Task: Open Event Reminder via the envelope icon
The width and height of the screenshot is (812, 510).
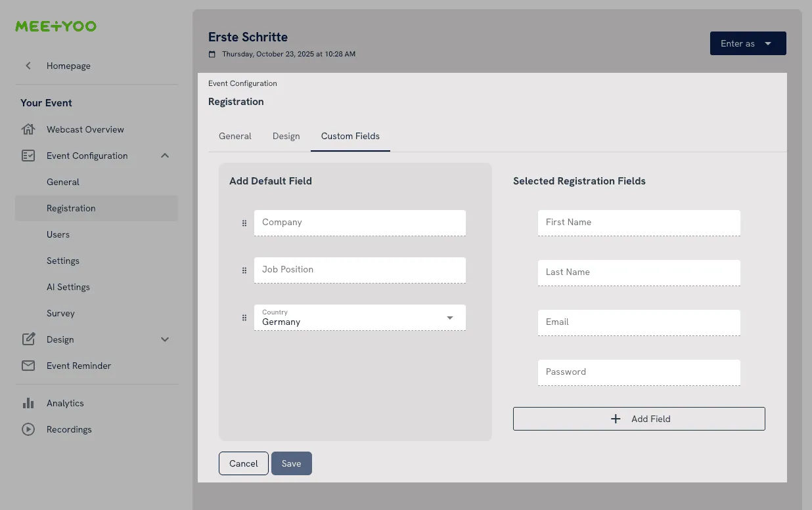Action: tap(29, 366)
